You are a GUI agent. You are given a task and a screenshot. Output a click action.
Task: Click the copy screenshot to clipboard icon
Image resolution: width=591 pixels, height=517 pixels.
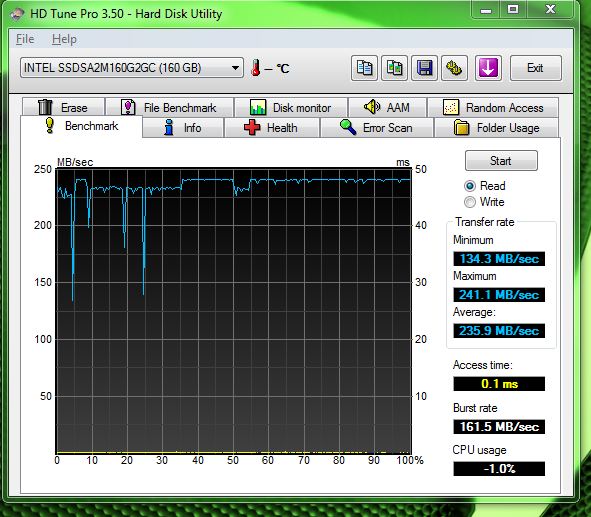(394, 68)
